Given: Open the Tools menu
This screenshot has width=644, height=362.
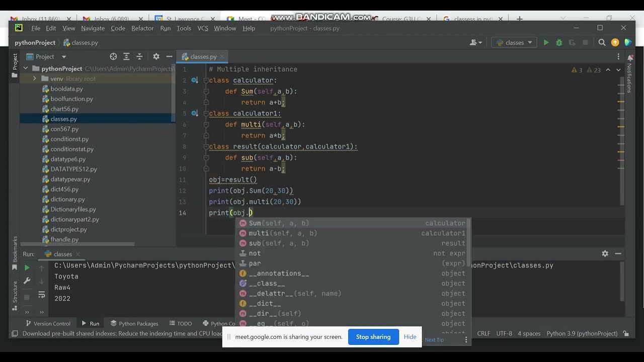Looking at the screenshot, I should [x=184, y=28].
